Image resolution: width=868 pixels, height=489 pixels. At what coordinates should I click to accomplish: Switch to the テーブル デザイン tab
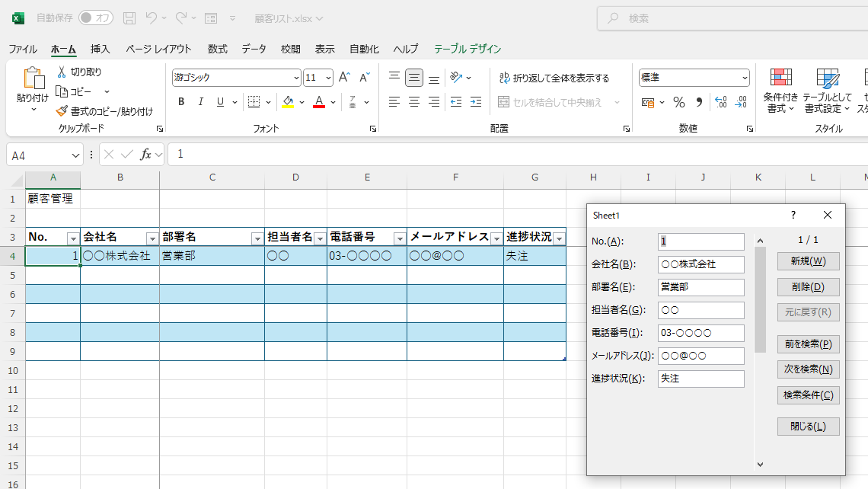[x=468, y=49]
